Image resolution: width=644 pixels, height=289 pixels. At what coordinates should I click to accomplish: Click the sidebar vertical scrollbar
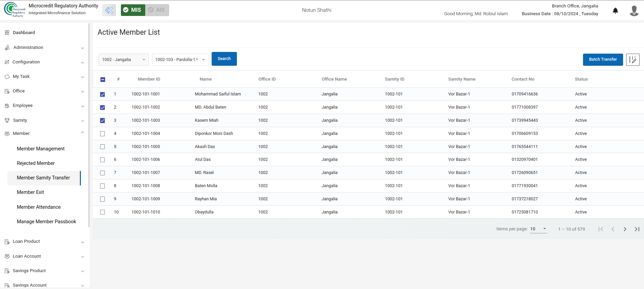(89, 125)
